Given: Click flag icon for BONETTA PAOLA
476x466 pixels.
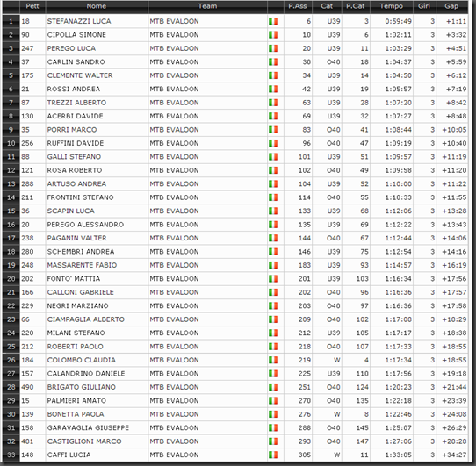Looking at the screenshot, I should (273, 414).
